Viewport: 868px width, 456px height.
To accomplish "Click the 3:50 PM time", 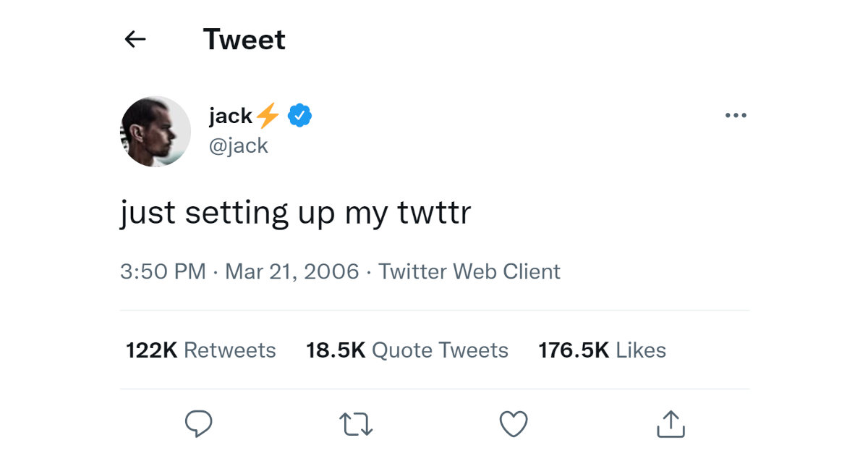I will point(163,272).
